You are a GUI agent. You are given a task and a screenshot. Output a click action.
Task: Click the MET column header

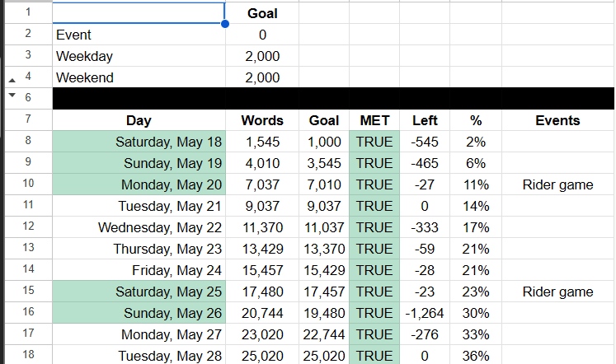[x=374, y=120]
